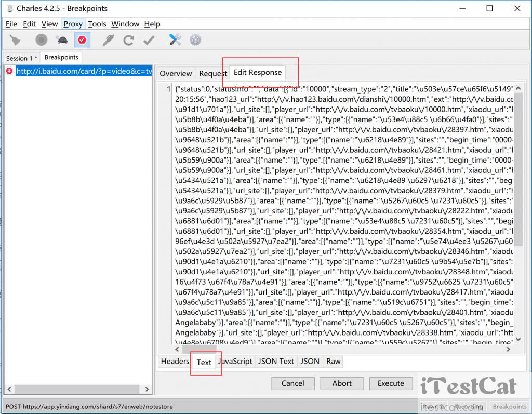The height and width of the screenshot is (414, 532).
Task: Open the Window menu
Action: pyautogui.click(x=125, y=24)
